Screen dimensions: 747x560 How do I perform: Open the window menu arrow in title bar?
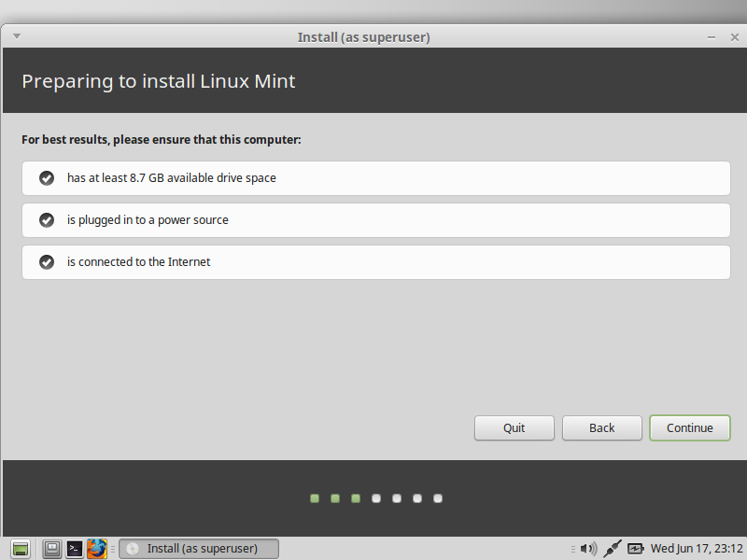(17, 36)
